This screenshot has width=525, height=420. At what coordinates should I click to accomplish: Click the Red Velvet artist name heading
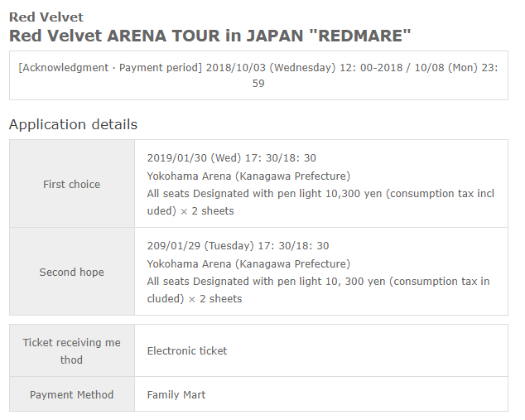click(x=46, y=17)
